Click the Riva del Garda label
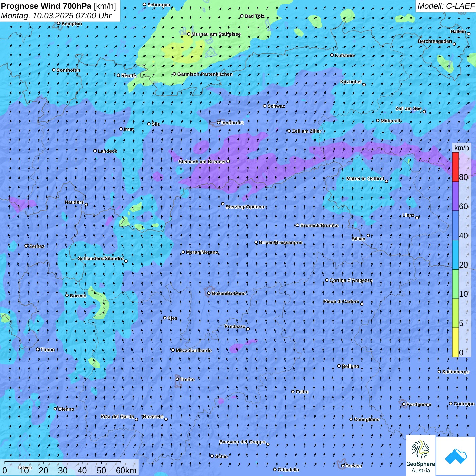This screenshot has height=476, width=476. (x=117, y=417)
